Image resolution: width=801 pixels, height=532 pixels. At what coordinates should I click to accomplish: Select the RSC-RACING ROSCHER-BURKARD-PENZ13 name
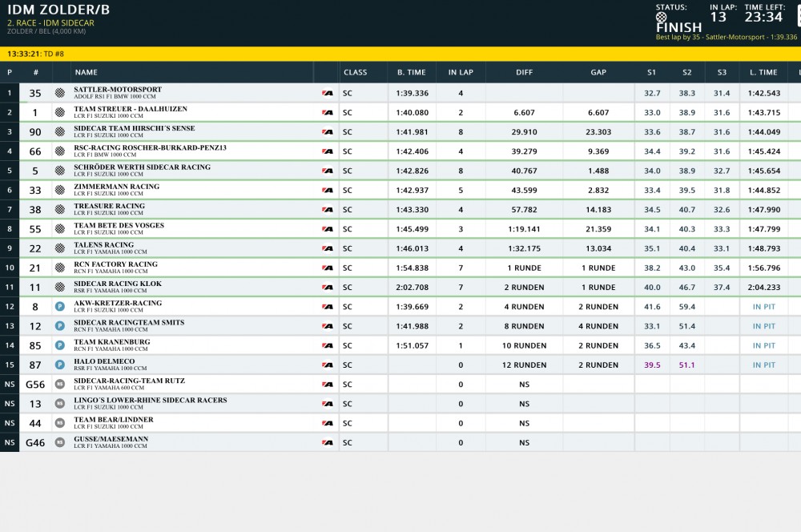click(151, 147)
